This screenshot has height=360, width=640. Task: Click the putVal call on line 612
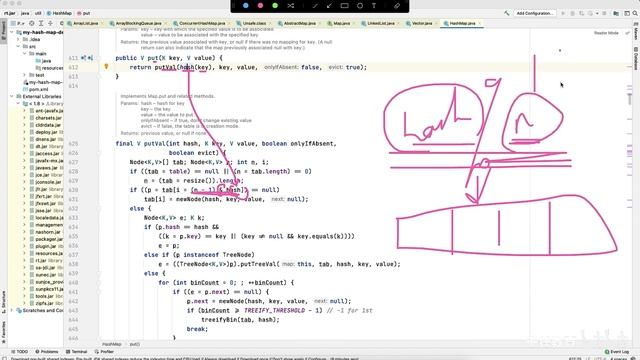pos(166,67)
